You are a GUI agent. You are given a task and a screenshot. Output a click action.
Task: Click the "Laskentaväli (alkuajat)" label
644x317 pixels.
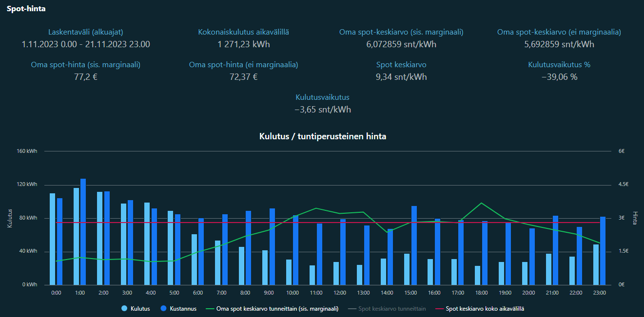point(86,32)
